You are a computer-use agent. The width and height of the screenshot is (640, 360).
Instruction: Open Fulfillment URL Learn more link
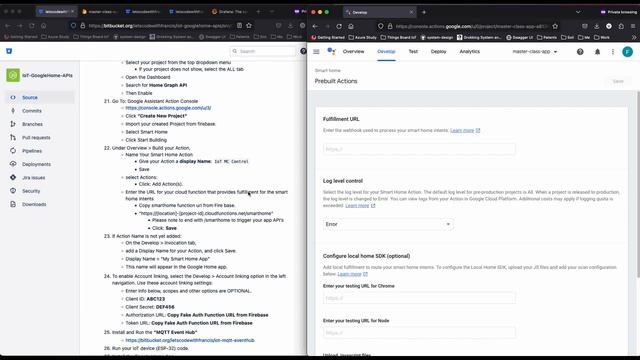(x=465, y=131)
